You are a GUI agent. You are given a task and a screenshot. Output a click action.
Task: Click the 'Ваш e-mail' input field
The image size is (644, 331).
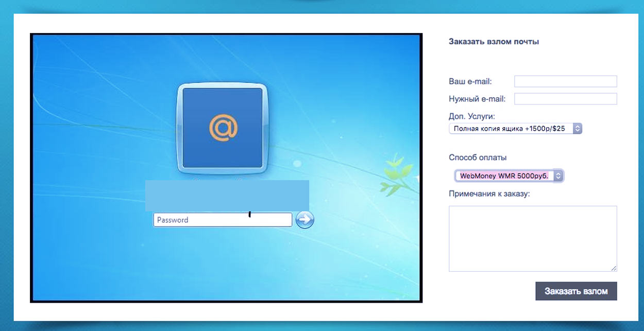pos(565,81)
